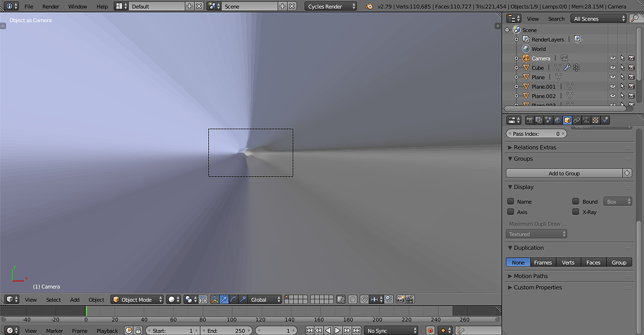Select the scale manipulator icon

[243, 300]
